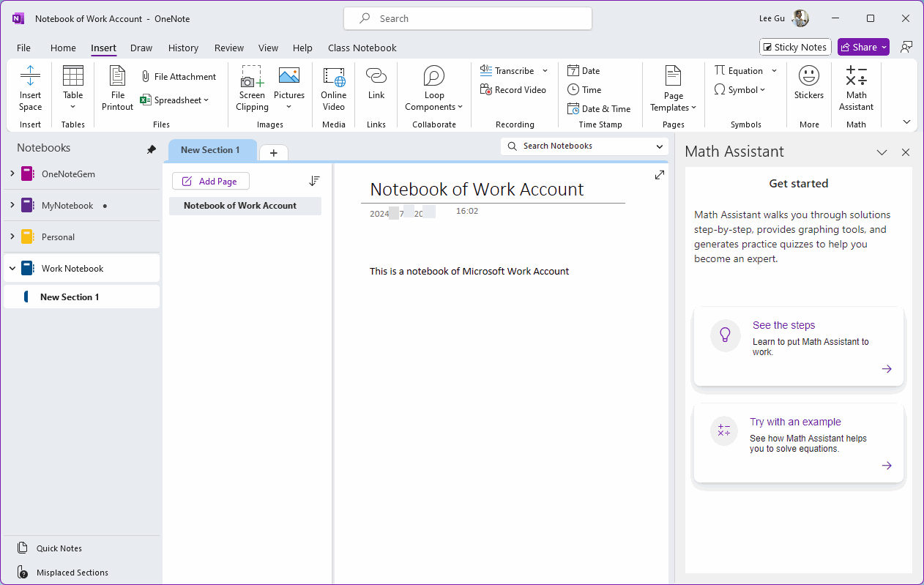Switch to the Draw tab
Image resolution: width=924 pixels, height=585 pixels.
pyautogui.click(x=141, y=48)
